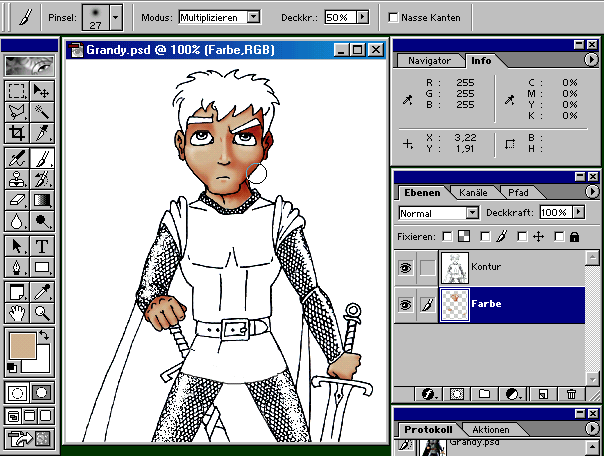Toggle link box on Kontur layer
This screenshot has width=604, height=456.
click(x=427, y=267)
